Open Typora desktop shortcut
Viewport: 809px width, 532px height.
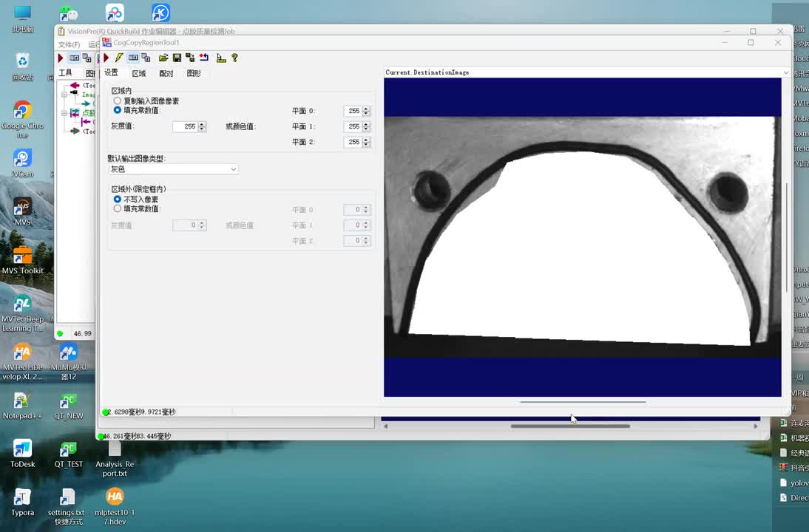22,502
